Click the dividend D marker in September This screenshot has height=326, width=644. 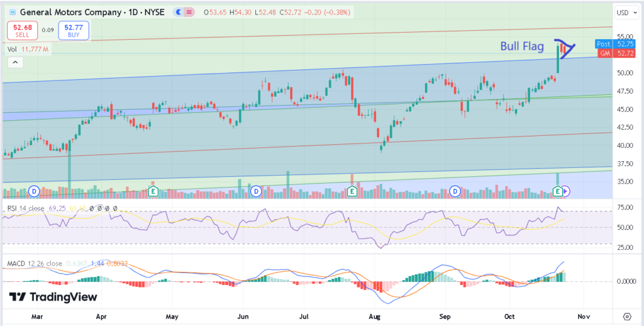click(x=455, y=191)
